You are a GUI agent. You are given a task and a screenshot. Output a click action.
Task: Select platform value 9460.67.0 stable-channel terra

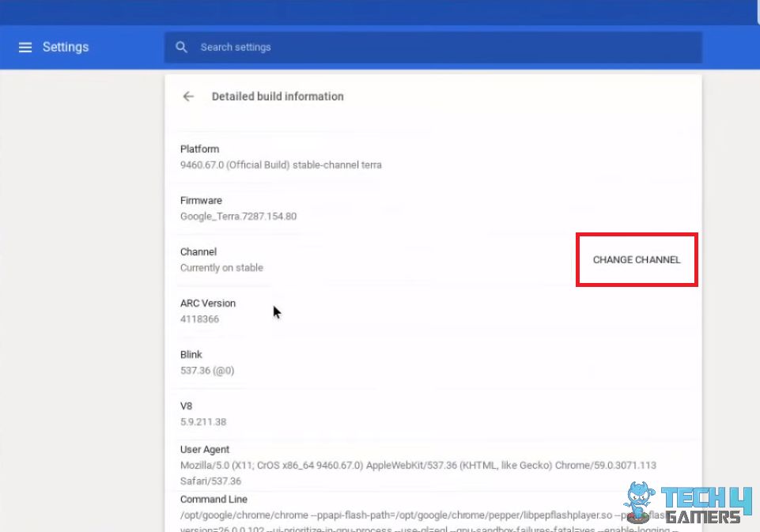[x=281, y=164]
